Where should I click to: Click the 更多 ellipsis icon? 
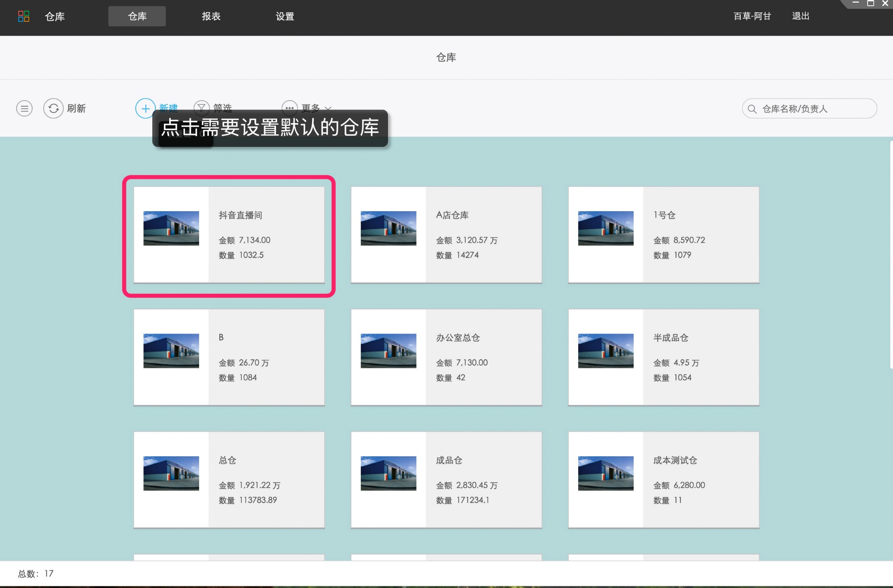(x=289, y=108)
